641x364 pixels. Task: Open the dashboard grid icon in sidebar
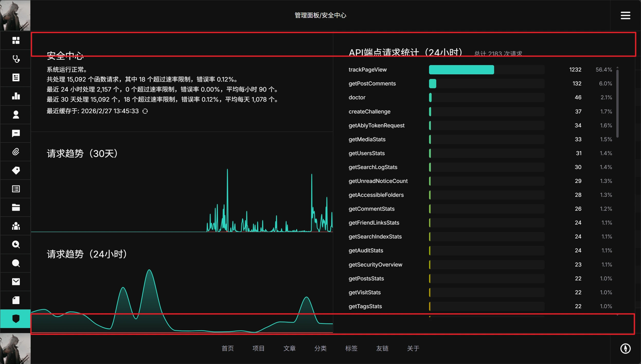(16, 40)
